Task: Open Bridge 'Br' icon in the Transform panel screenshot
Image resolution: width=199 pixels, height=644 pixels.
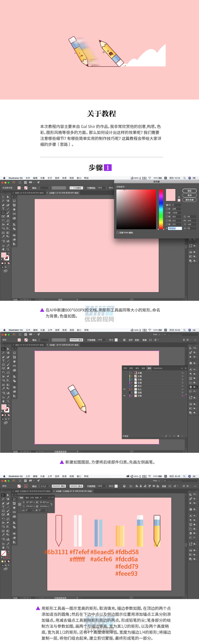Action: pos(20,481)
